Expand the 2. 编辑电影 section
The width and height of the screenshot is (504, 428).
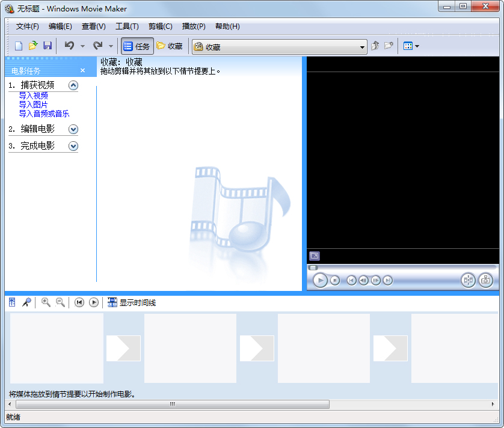coord(73,129)
